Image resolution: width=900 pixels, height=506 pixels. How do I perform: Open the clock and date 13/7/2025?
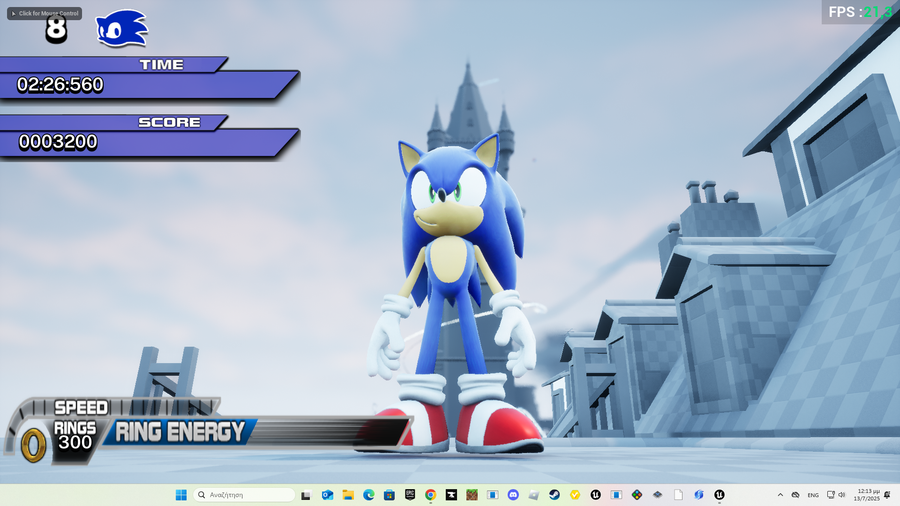867,495
